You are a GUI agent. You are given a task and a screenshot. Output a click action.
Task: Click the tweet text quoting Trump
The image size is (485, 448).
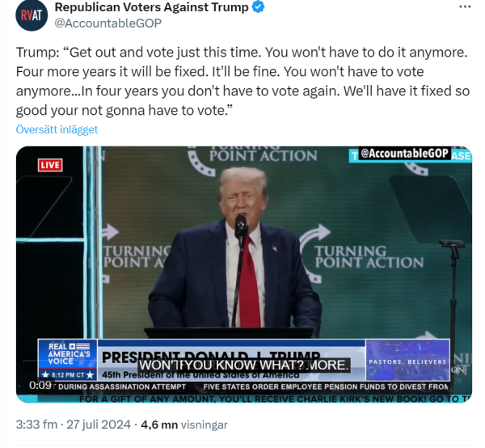coord(242,82)
